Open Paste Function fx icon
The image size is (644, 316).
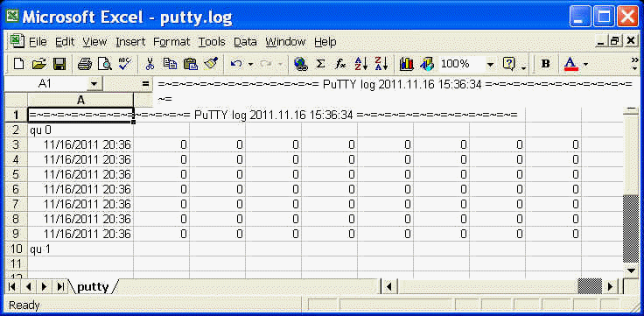point(340,64)
